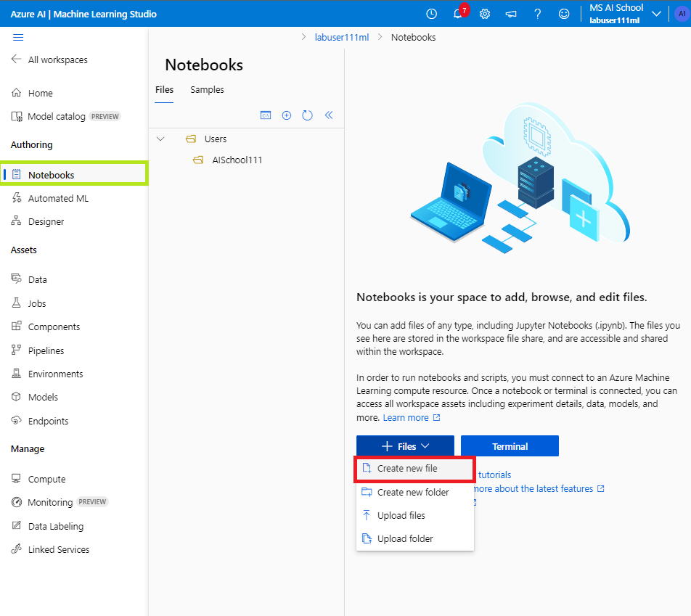
Task: Click the Endpoints icon
Action: click(16, 420)
